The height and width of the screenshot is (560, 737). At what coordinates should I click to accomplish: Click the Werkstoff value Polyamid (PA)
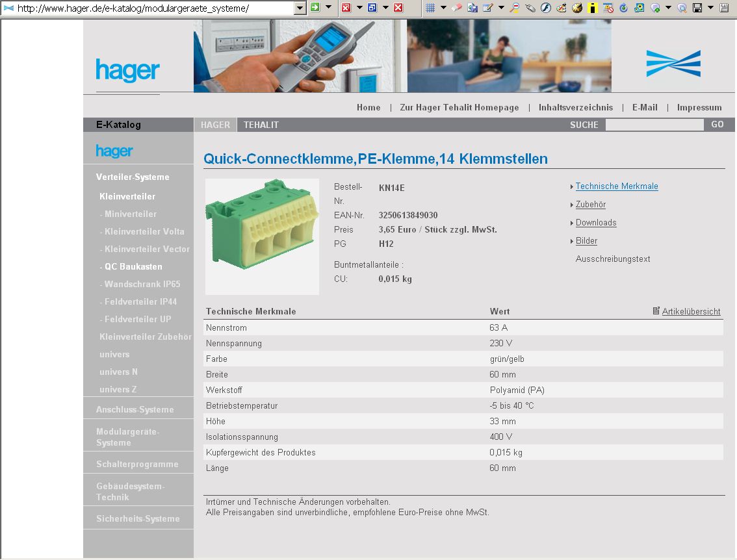tap(517, 390)
